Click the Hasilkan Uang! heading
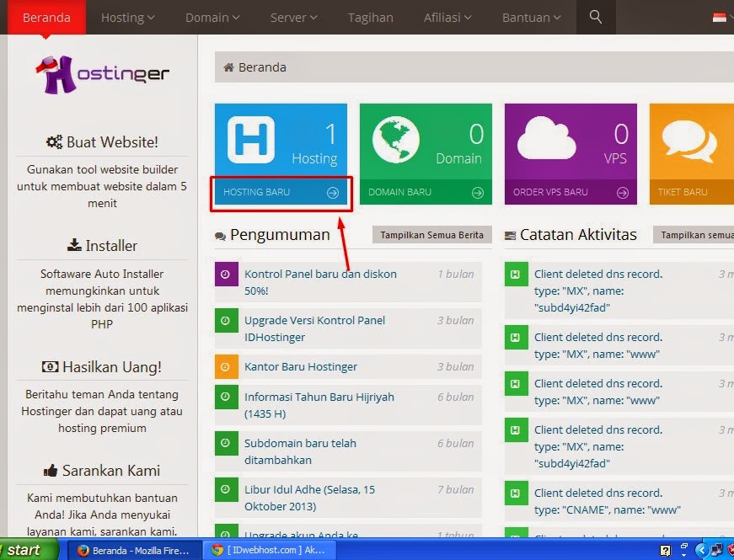The width and height of the screenshot is (734, 560). (112, 367)
